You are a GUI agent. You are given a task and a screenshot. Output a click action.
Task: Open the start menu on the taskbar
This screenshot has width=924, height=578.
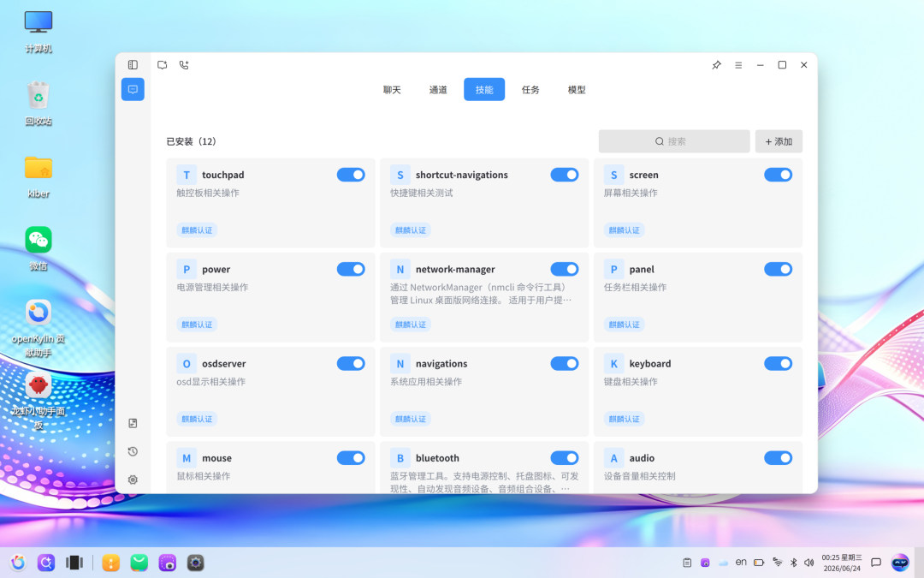(18, 563)
